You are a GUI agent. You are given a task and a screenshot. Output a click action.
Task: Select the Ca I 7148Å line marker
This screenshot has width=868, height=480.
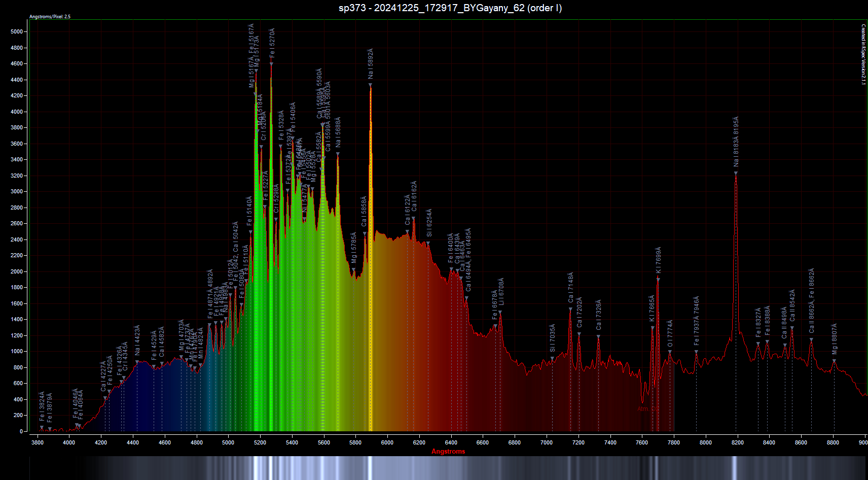pyautogui.click(x=570, y=308)
